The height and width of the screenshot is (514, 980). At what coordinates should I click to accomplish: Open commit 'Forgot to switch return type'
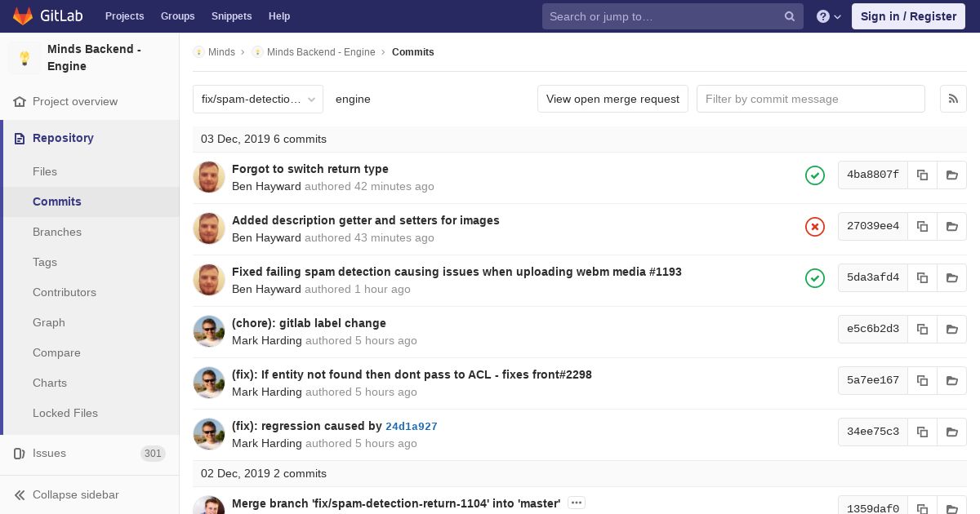(310, 169)
